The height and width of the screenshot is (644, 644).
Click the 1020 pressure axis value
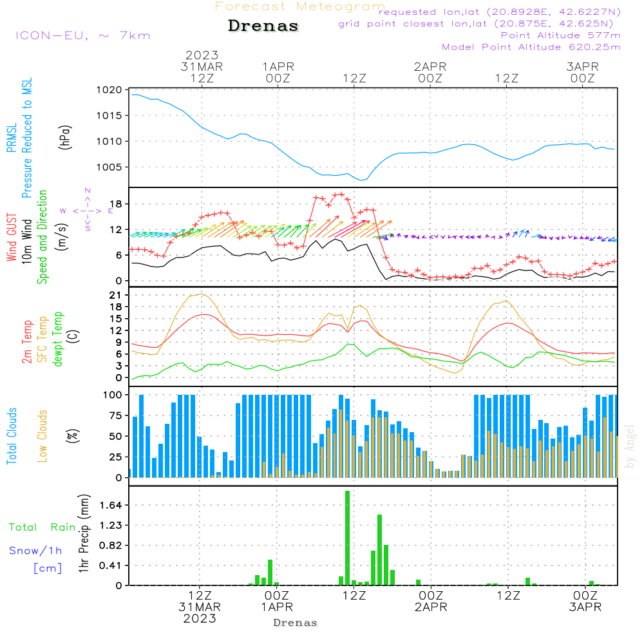coord(109,90)
